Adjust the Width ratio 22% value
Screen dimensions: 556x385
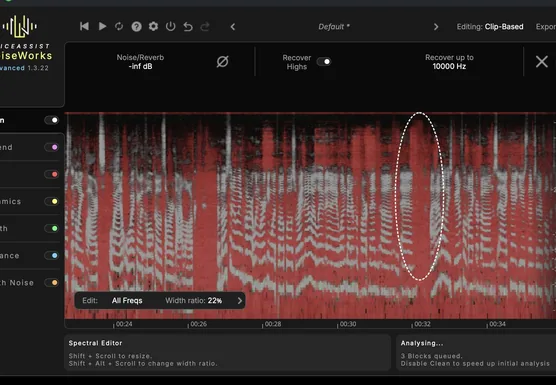click(x=194, y=301)
